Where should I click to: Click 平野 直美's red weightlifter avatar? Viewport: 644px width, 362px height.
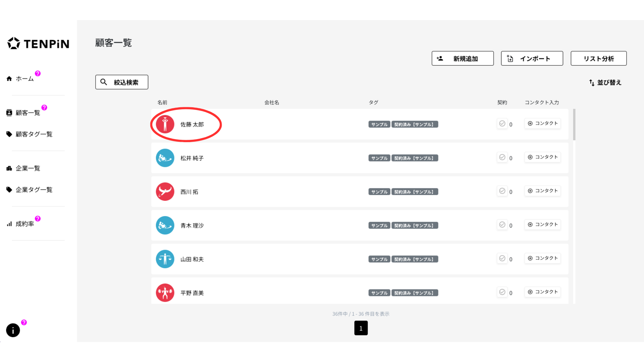tap(165, 293)
